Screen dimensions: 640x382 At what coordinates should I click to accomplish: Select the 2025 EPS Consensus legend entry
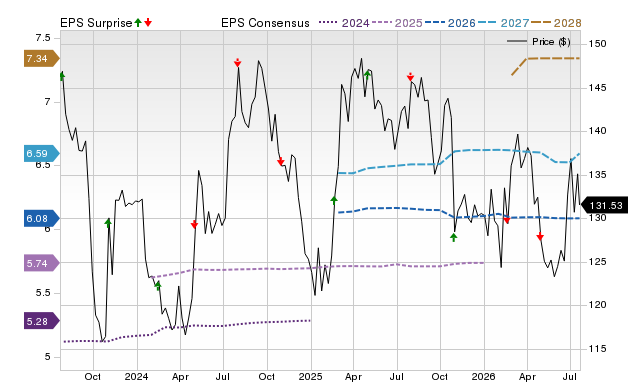click(x=397, y=23)
